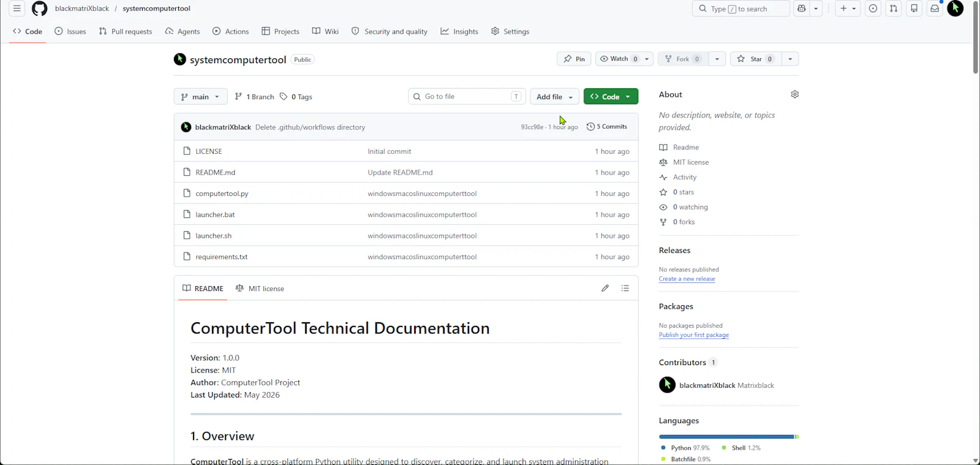Open the global navigation hamburger menu
980x465 pixels.
17,9
